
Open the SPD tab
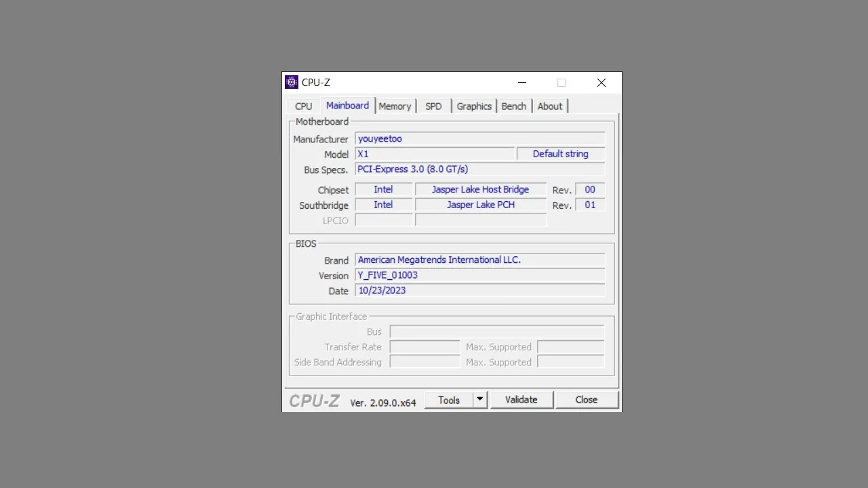pyautogui.click(x=433, y=106)
